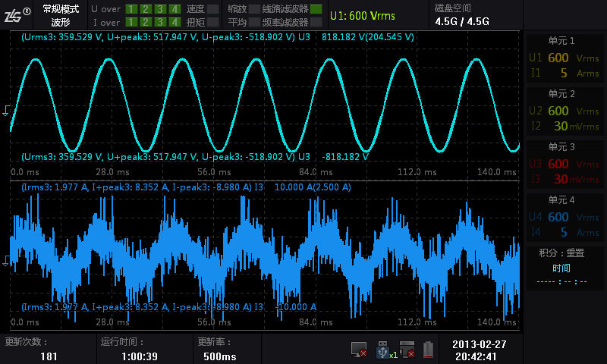This screenshot has height=364, width=607.
Task: Click the U3 600 Vrms range setting
Action: click(x=564, y=164)
